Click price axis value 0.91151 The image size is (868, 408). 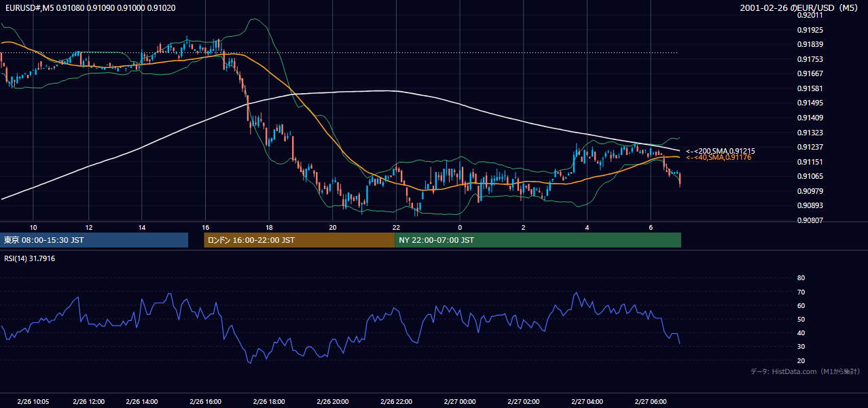click(x=810, y=162)
